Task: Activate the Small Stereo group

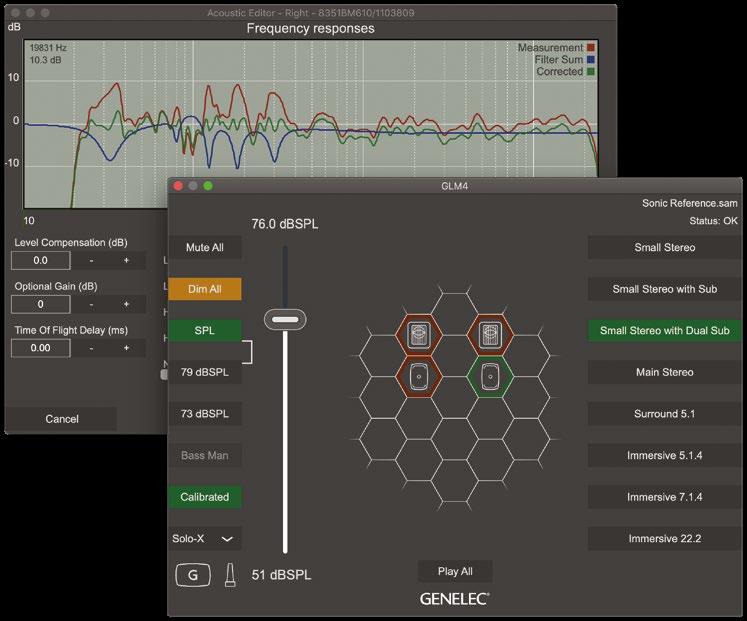Action: pyautogui.click(x=665, y=248)
